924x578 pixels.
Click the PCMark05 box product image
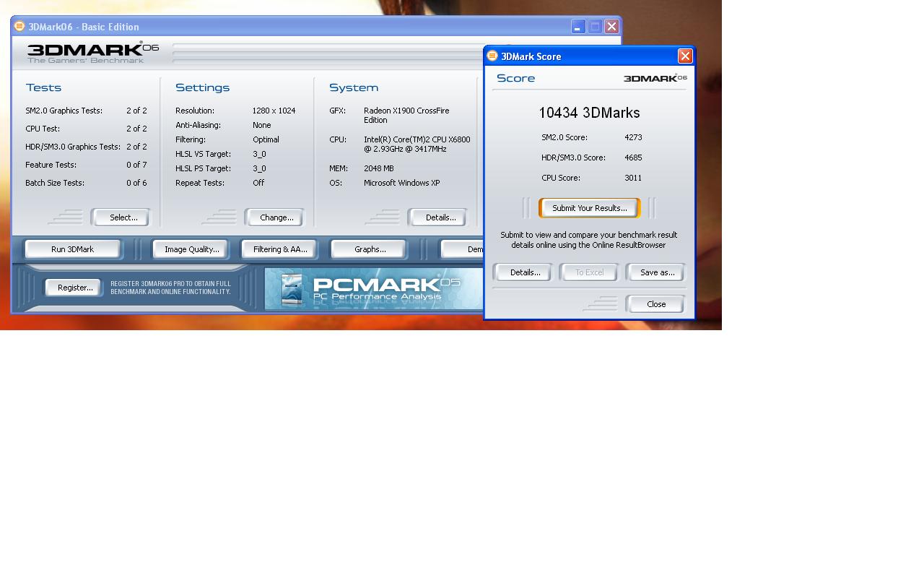292,290
